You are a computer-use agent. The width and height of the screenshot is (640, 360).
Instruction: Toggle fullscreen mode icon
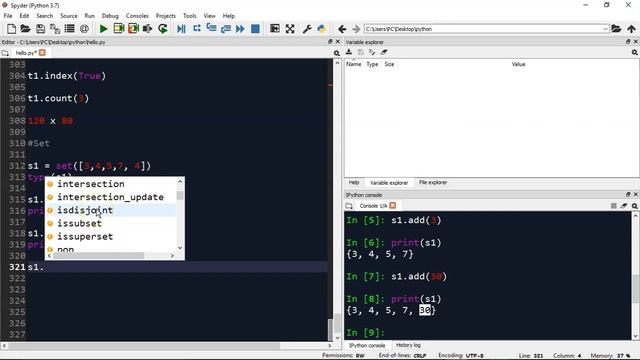(290, 29)
